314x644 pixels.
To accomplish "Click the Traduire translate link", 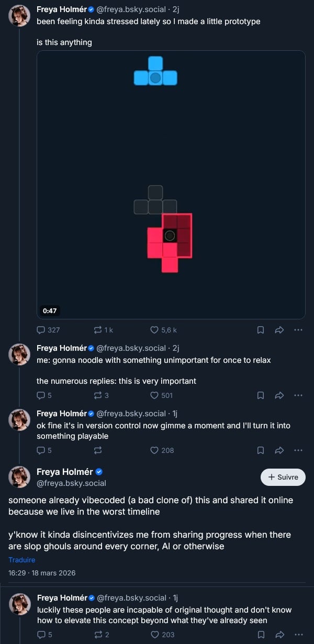I will click(22, 560).
